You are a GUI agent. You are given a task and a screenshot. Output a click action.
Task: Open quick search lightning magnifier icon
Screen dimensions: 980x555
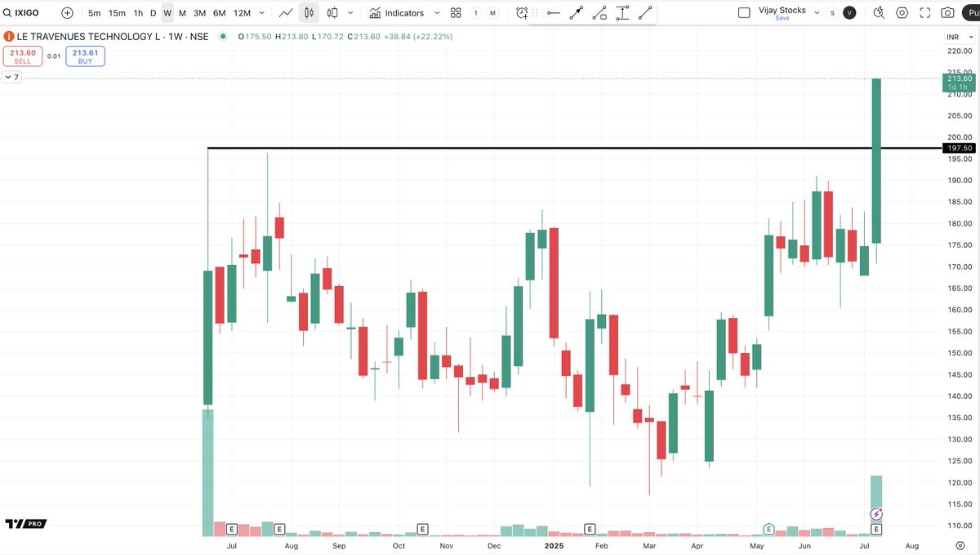click(879, 13)
